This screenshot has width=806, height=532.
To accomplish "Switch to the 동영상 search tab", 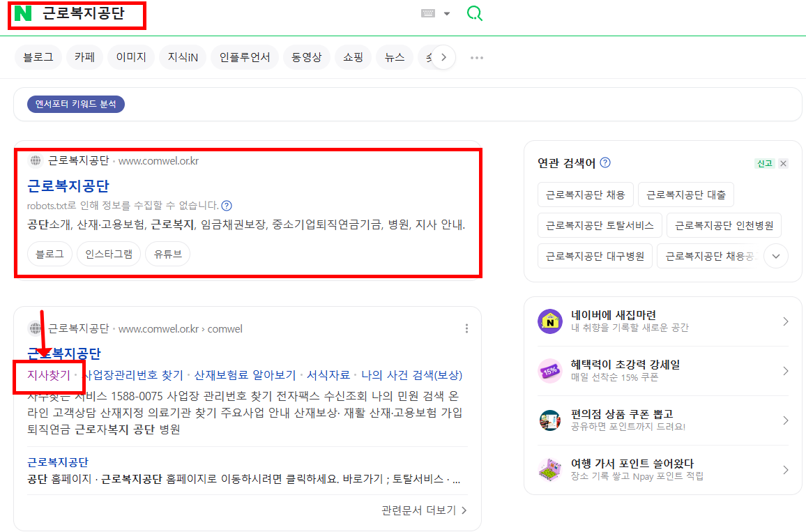I will click(306, 57).
